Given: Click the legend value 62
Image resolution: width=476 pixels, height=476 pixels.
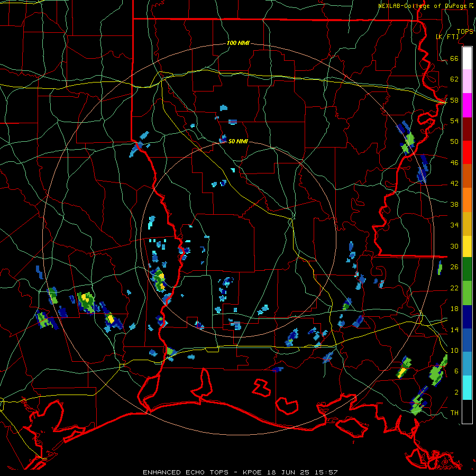Looking at the screenshot, I should pos(454,79).
